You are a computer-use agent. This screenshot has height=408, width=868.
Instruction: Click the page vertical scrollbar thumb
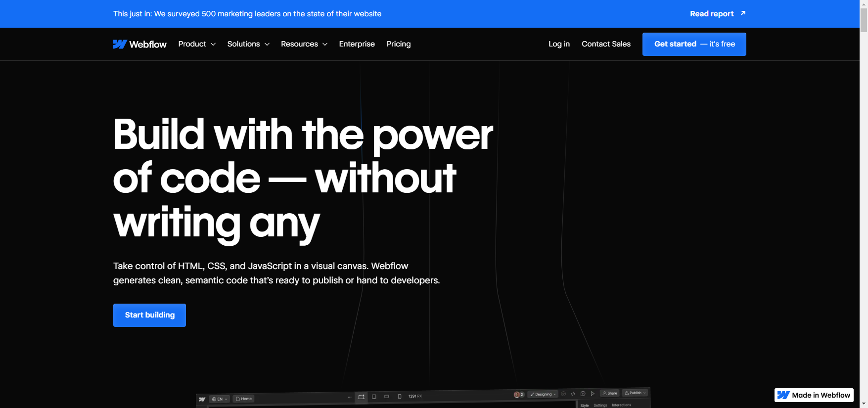pos(864,20)
